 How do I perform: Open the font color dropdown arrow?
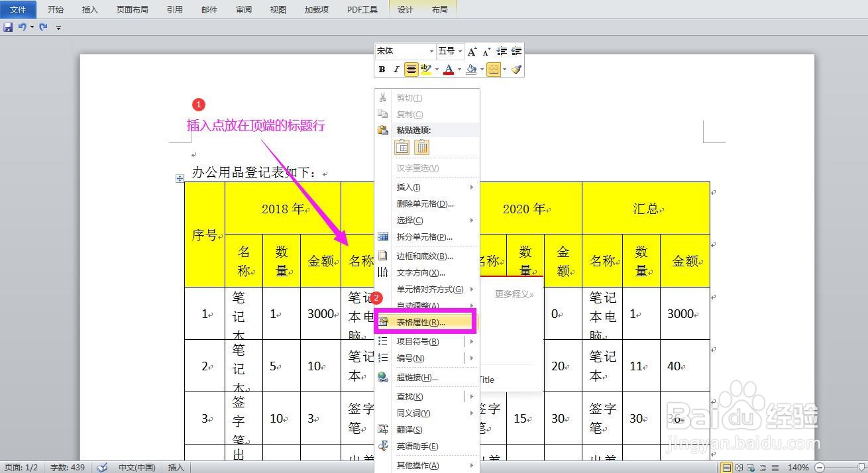pos(459,69)
